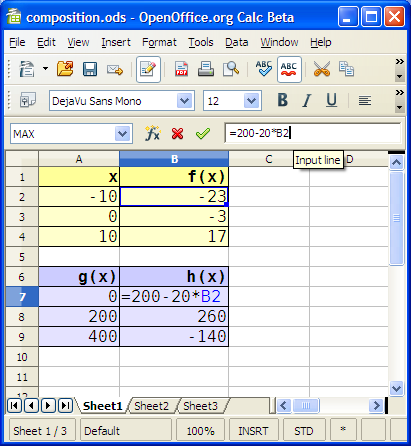Click the 100% zoom status field
This screenshot has height=446, width=411.
(200, 431)
